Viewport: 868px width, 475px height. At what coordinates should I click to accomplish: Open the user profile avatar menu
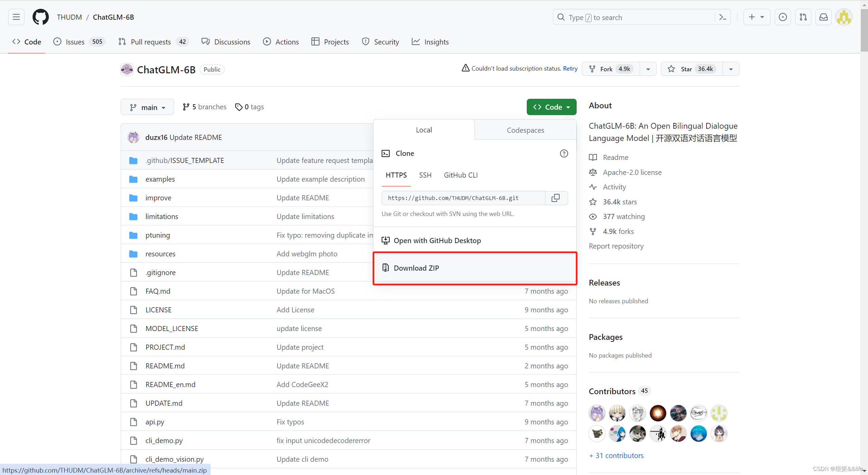tap(844, 17)
